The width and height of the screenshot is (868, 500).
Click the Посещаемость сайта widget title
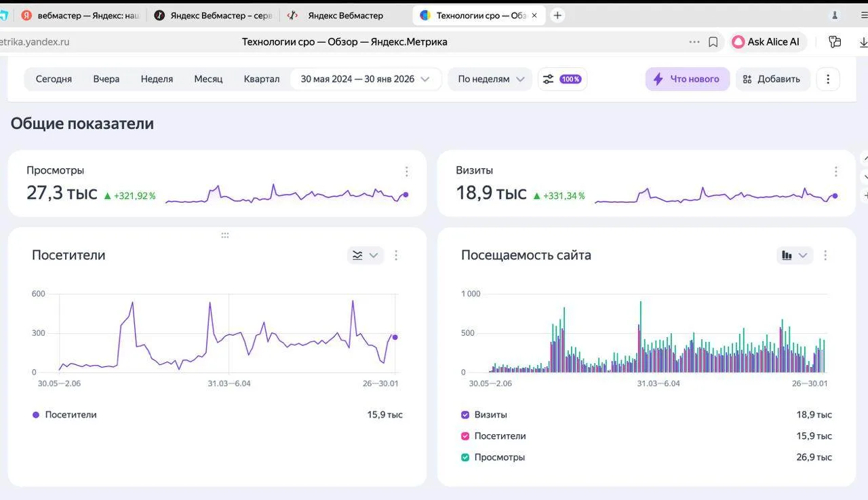coord(526,255)
